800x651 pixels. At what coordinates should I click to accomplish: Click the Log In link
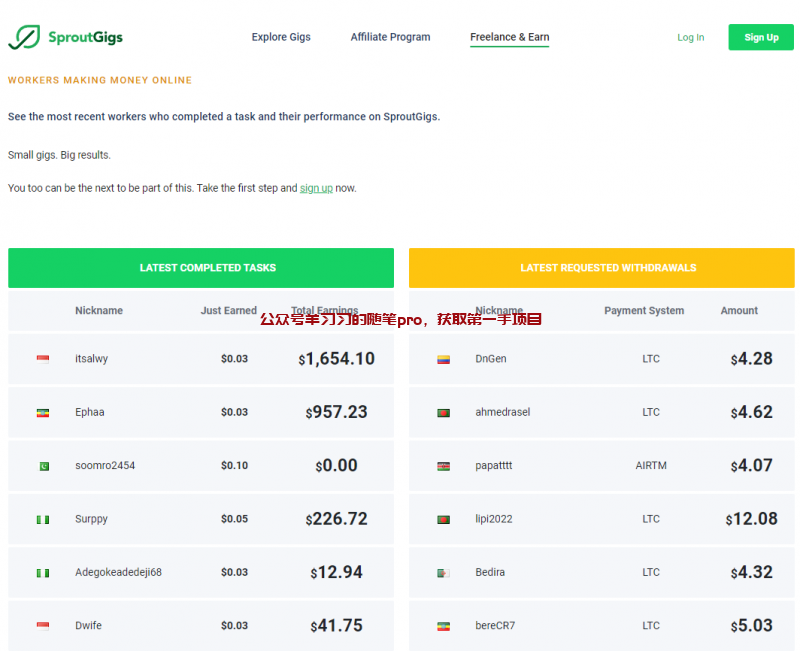point(690,38)
